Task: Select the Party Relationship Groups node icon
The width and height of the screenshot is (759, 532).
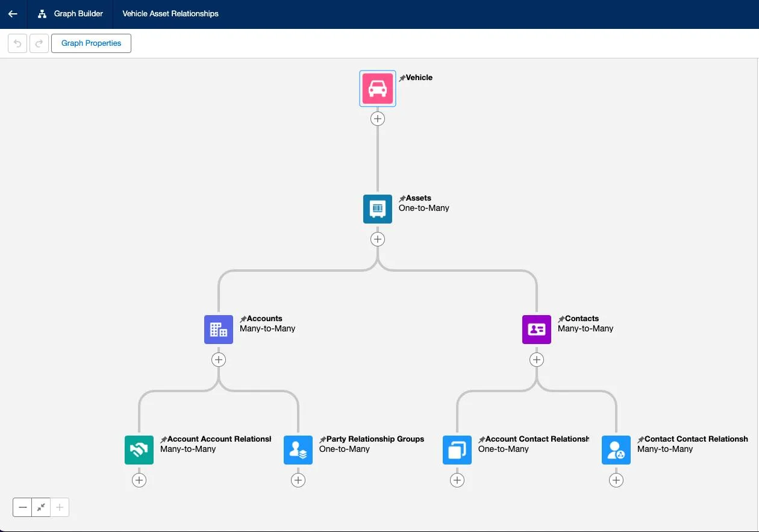Action: 298,450
